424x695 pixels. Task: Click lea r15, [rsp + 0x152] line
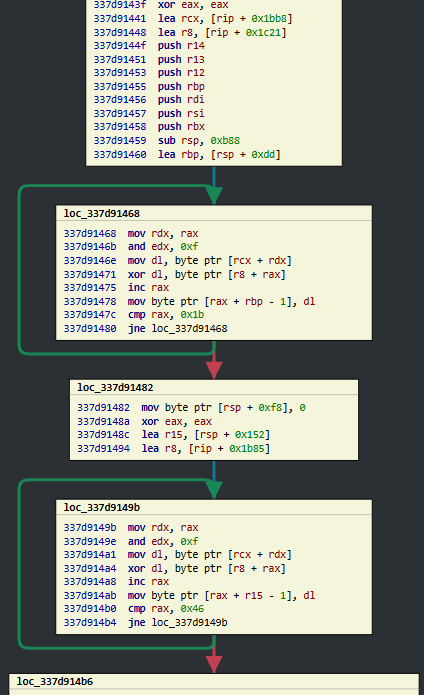pyautogui.click(x=174, y=434)
